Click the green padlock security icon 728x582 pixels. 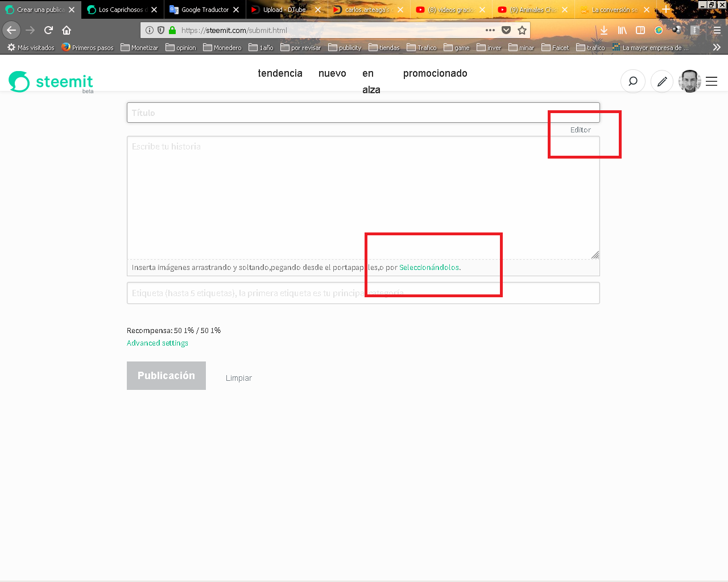pos(172,30)
